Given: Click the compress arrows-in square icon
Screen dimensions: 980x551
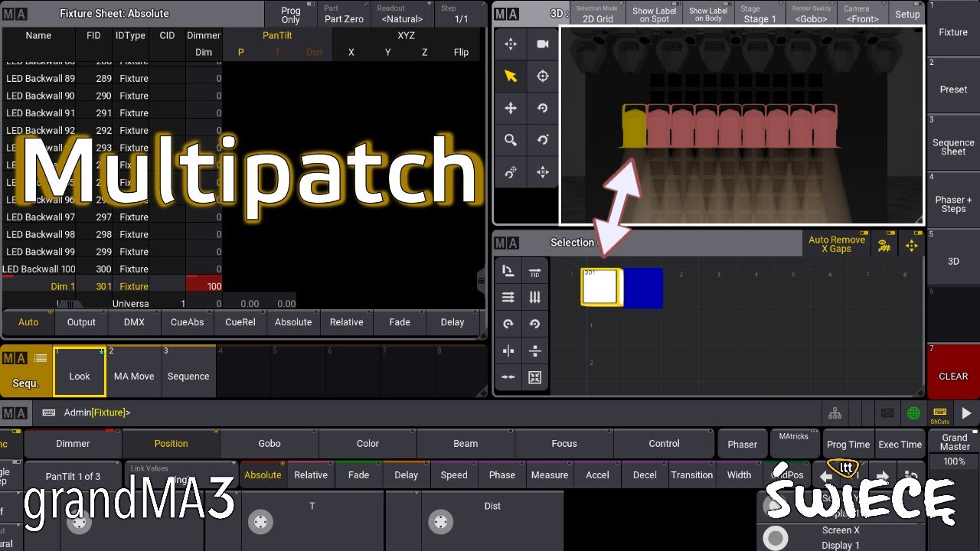Looking at the screenshot, I should 534,377.
